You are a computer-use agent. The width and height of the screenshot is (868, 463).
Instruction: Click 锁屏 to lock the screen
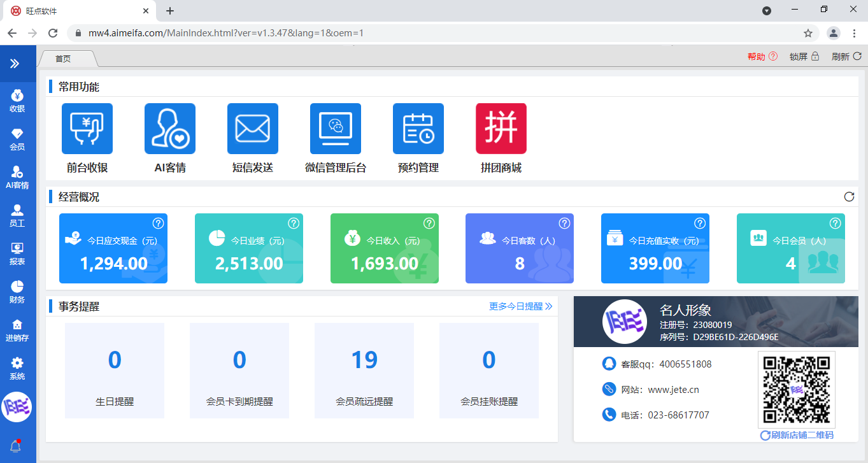point(804,56)
